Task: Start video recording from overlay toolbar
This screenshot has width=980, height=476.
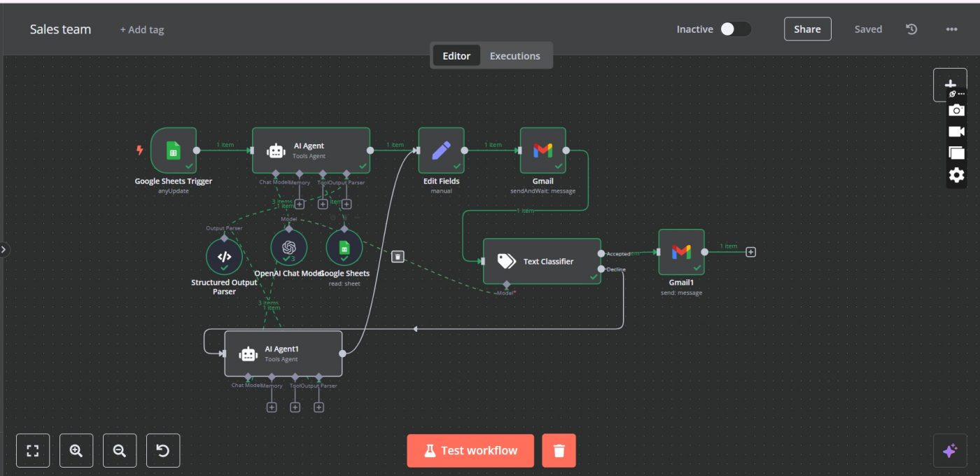Action: (x=956, y=132)
